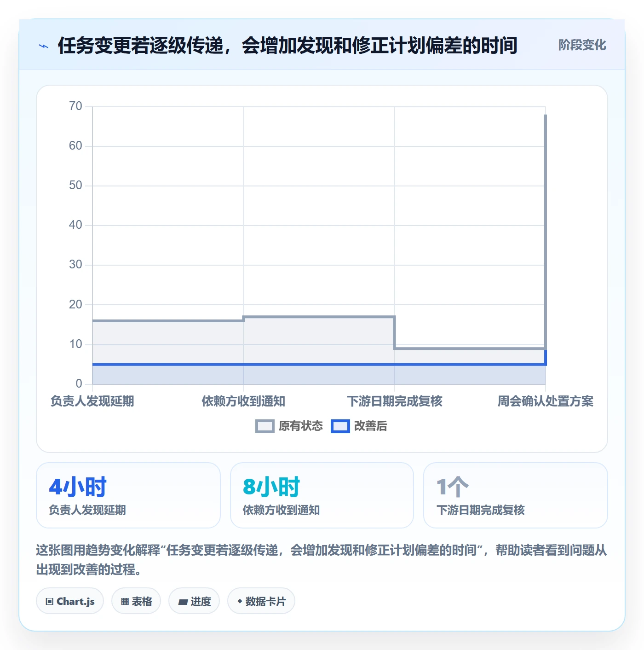Click the blue 4小时 value
The height and width of the screenshot is (650, 644).
click(x=78, y=487)
